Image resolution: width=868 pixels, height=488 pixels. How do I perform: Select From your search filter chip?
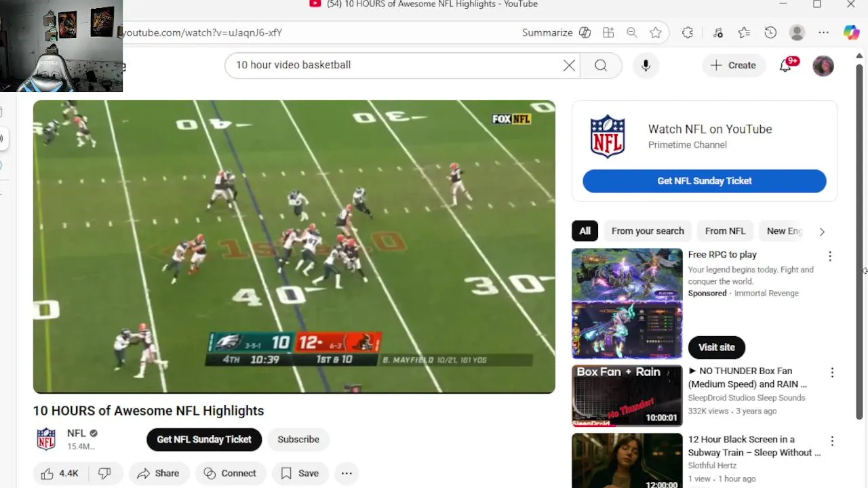[648, 231]
